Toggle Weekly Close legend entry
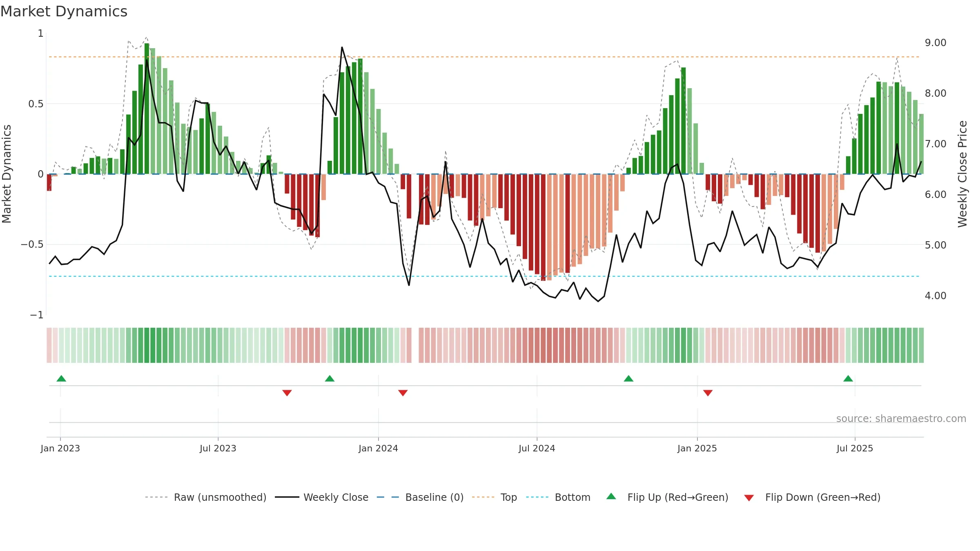Viewport: 980px width, 551px height. (x=322, y=497)
